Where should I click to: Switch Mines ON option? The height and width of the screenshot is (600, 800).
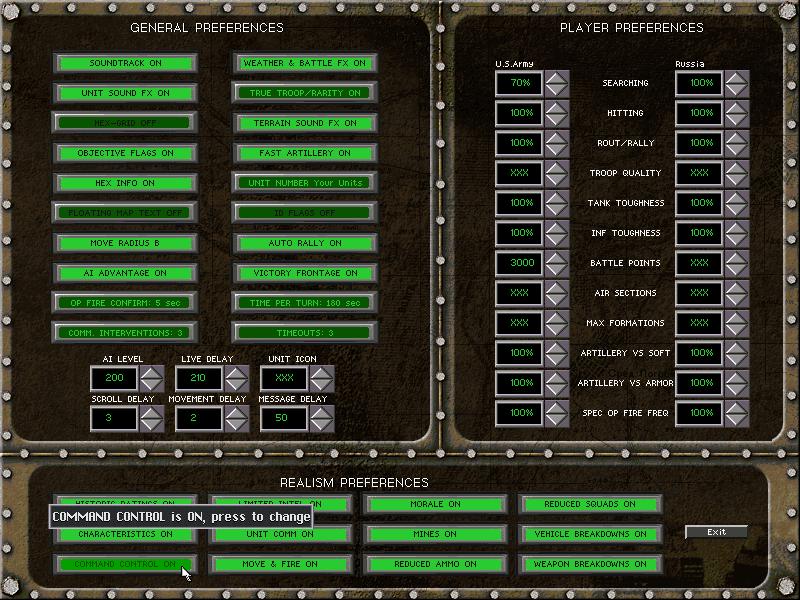pyautogui.click(x=435, y=534)
